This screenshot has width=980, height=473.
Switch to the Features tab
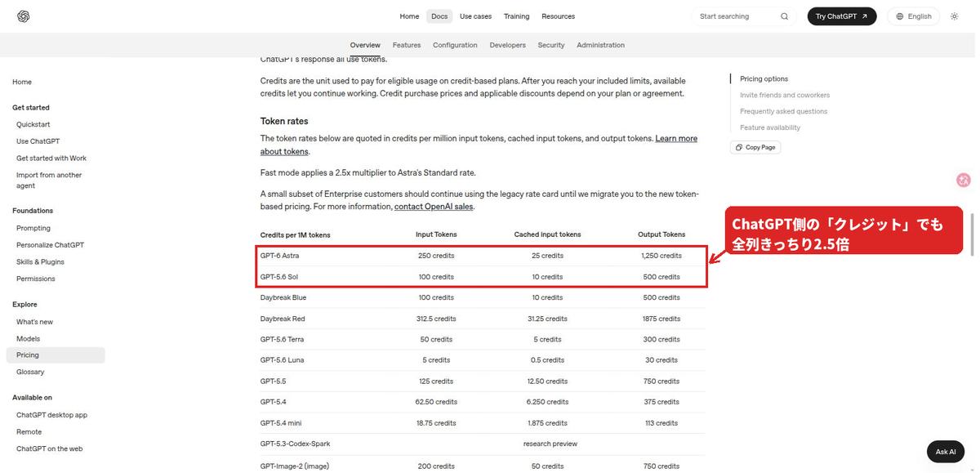[x=407, y=45]
